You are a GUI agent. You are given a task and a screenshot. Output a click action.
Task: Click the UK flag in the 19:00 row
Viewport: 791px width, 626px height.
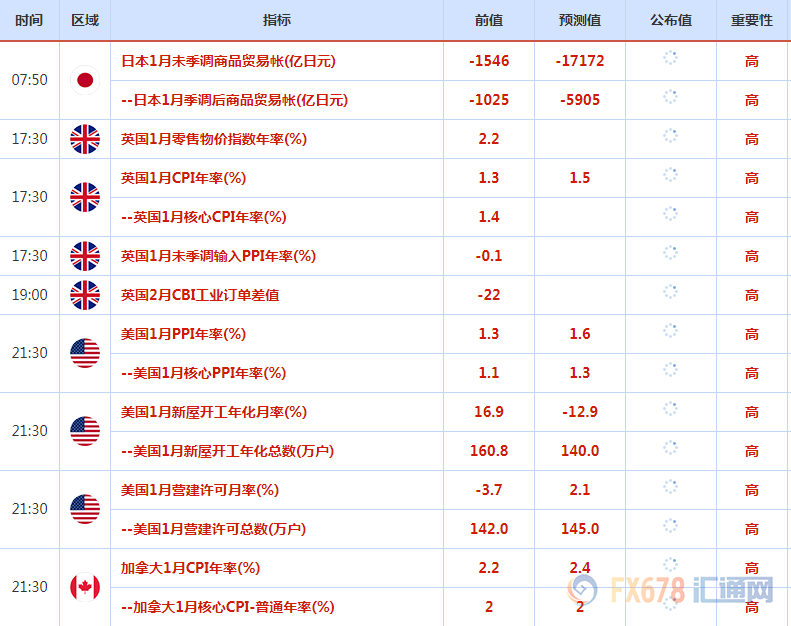tap(85, 295)
